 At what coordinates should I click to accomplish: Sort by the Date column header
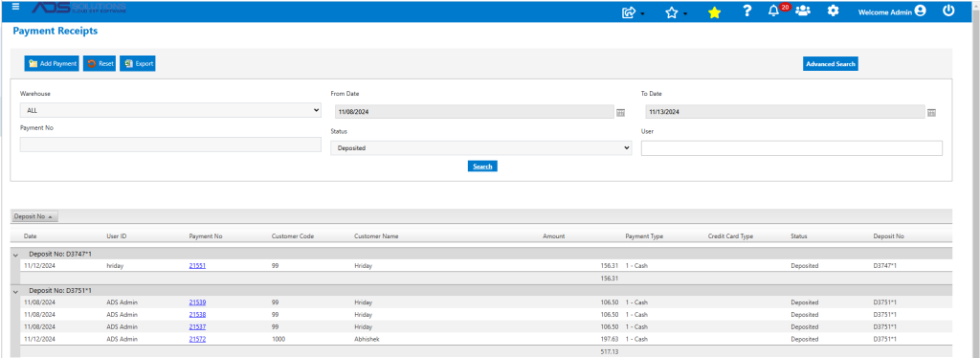31,236
